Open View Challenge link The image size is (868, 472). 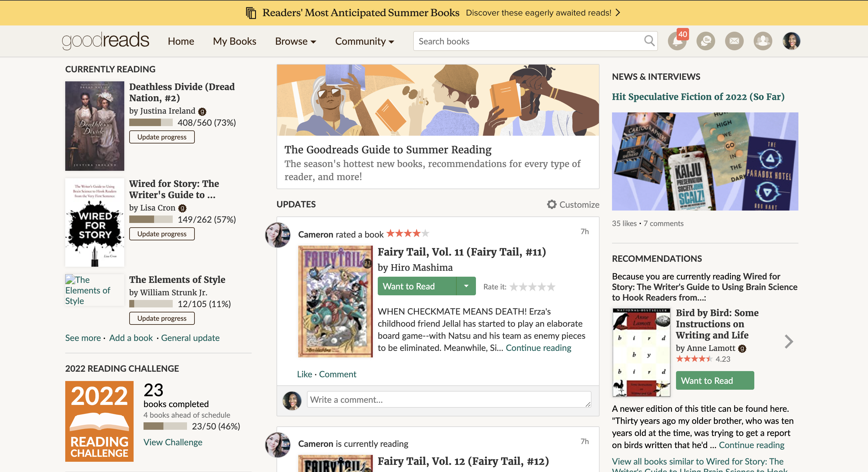click(x=173, y=443)
